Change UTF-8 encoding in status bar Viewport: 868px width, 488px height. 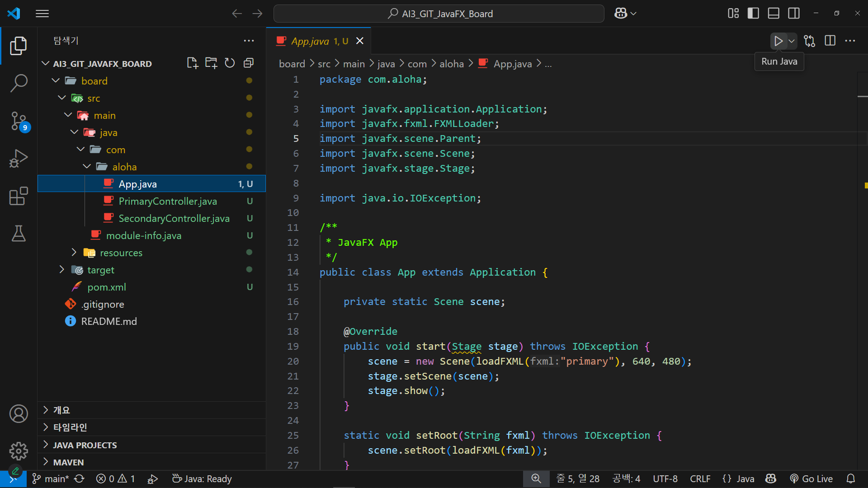click(665, 479)
